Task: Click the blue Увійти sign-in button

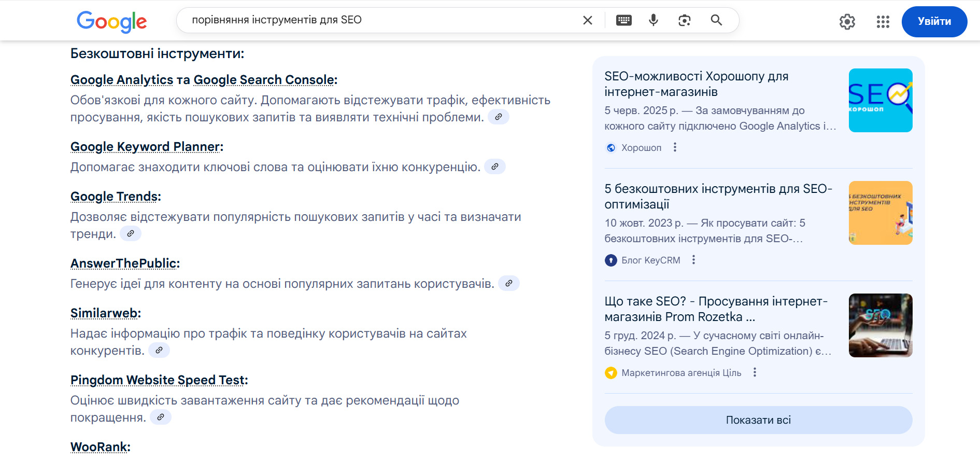Action: tap(934, 22)
